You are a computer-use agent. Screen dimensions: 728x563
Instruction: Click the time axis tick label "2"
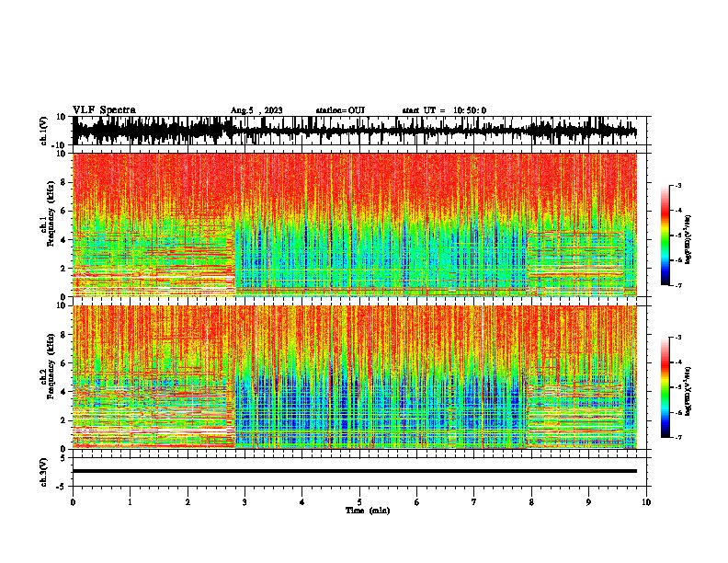pyautogui.click(x=188, y=502)
